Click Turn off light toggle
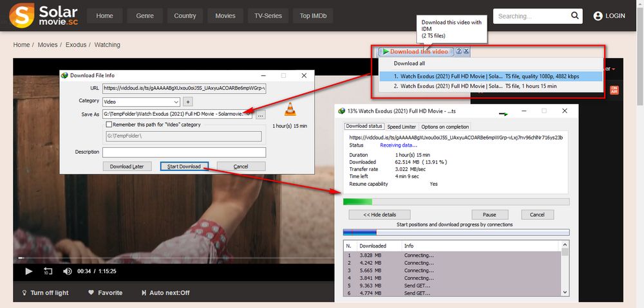Image resolution: width=644 pixels, height=308 pixels. pyautogui.click(x=45, y=293)
